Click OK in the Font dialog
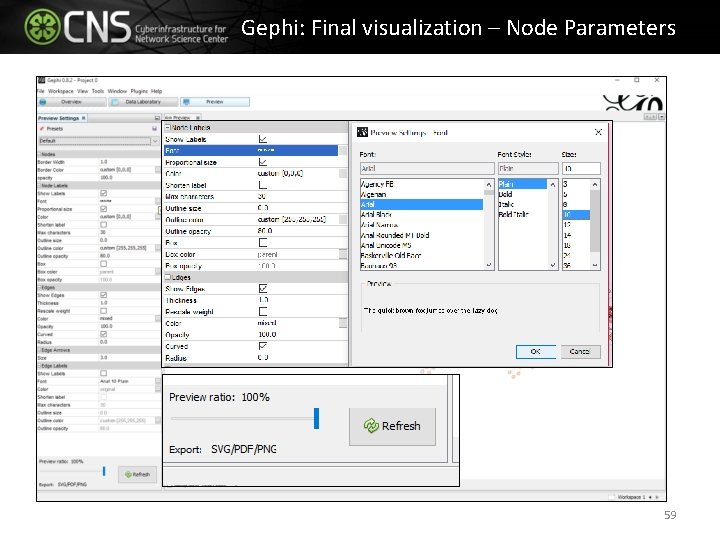Screen dimensions: 720x540 535,351
